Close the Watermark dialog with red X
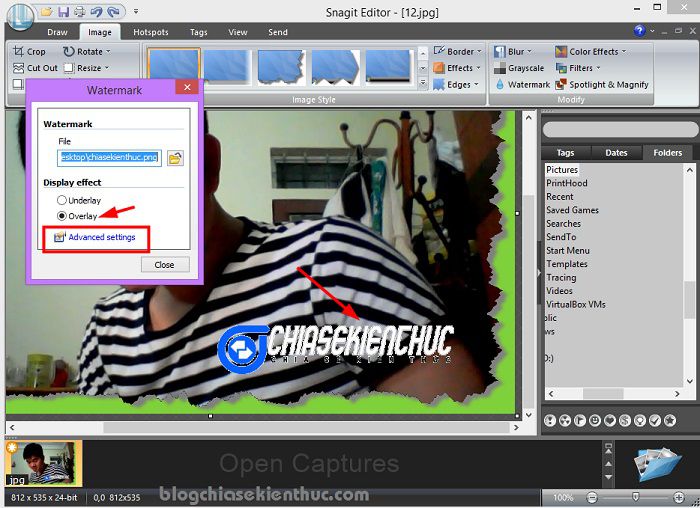Screen dimensions: 700x508 [188, 87]
